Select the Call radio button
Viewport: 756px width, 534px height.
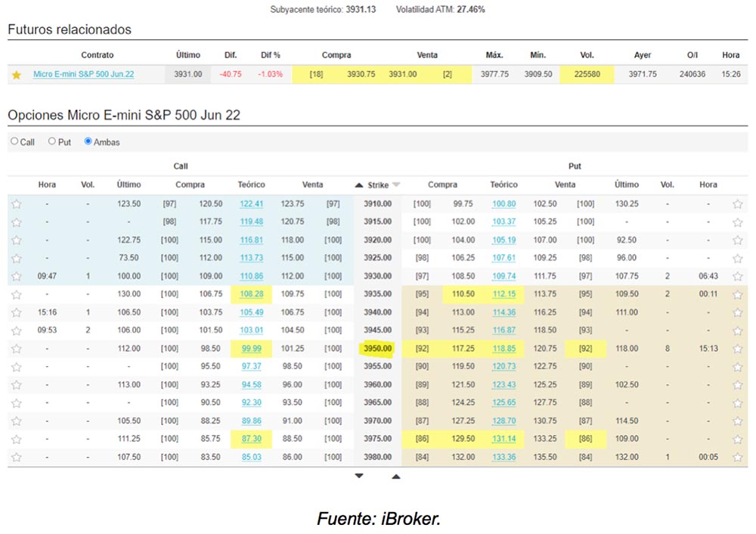tap(14, 141)
